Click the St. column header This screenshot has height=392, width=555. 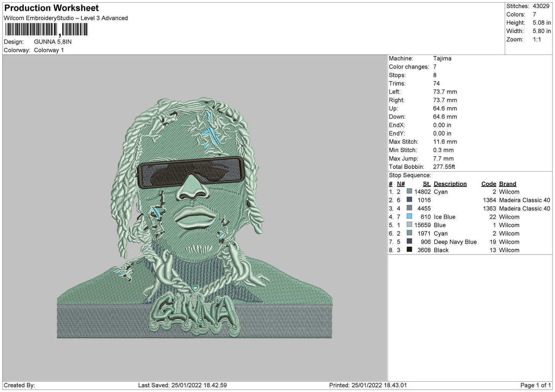point(427,184)
